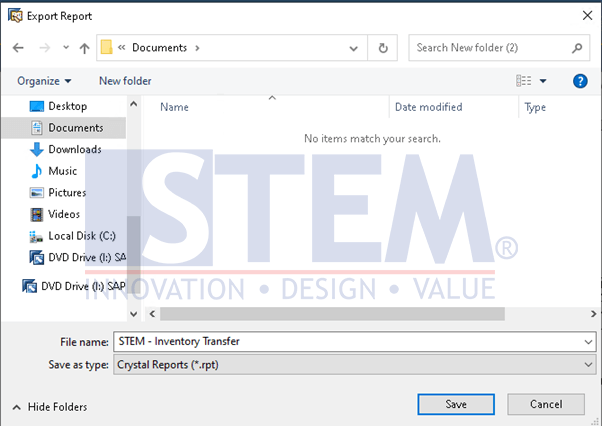
Task: Click the Export Report title icon
Action: pos(15,16)
